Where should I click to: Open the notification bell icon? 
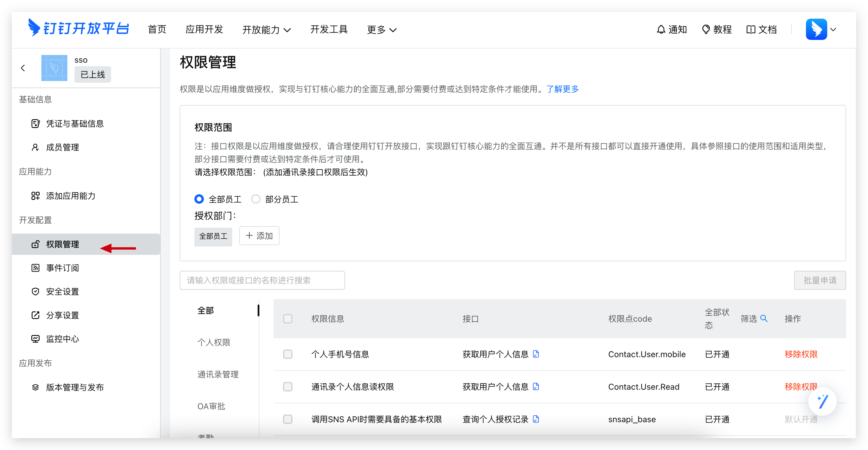(661, 30)
